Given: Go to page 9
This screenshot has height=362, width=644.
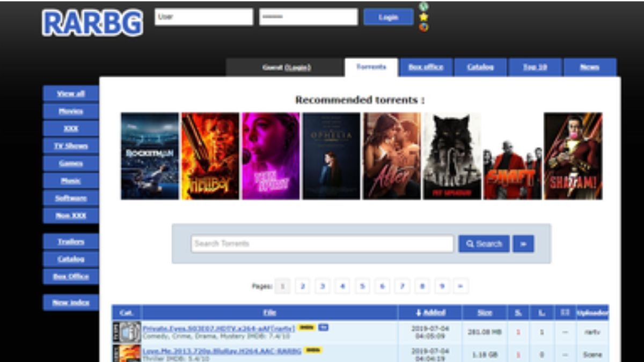Looking at the screenshot, I should point(442,286).
